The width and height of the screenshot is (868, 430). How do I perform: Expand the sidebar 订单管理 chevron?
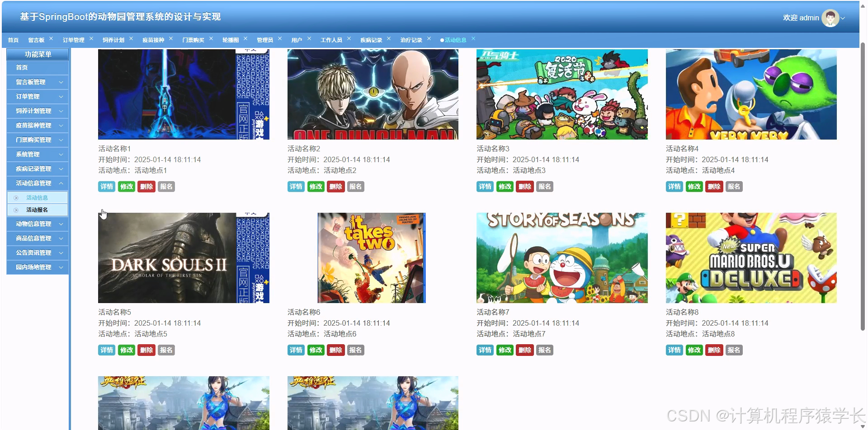click(61, 97)
